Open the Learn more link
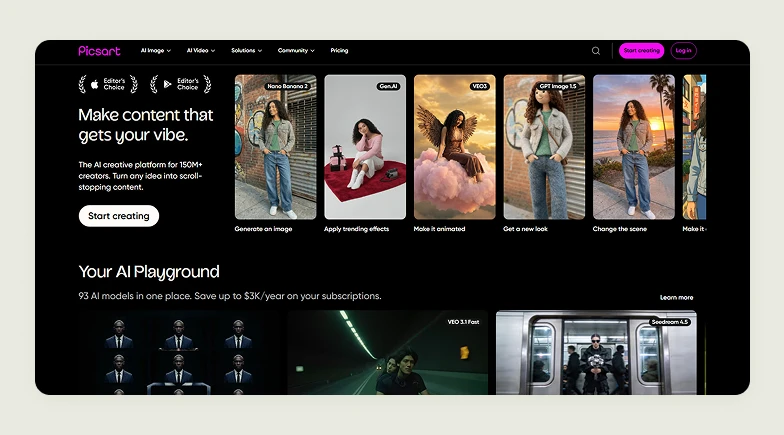This screenshot has height=435, width=784. (x=676, y=298)
